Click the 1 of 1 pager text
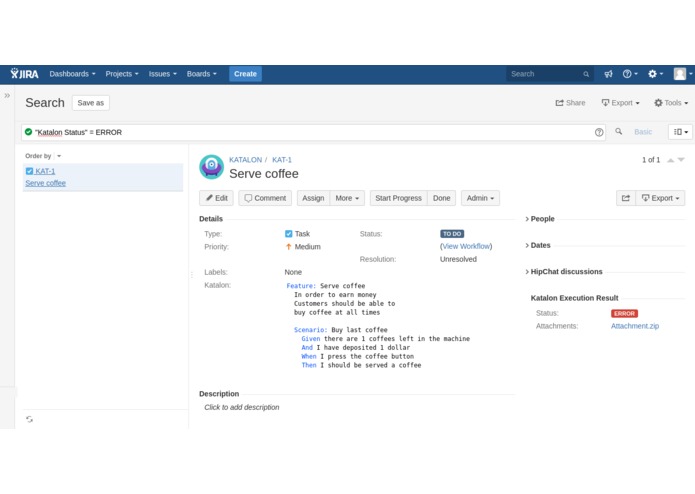The height and width of the screenshot is (494, 695). tap(651, 160)
